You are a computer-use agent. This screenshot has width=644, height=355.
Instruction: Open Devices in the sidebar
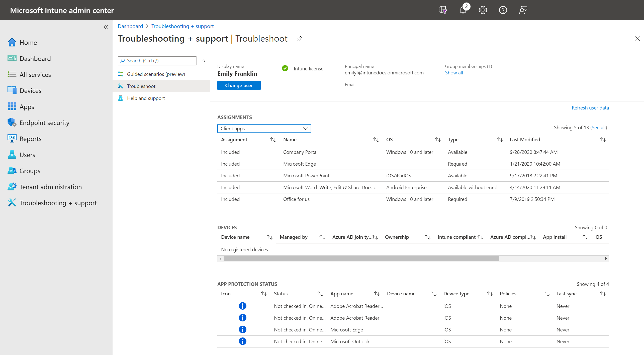[30, 91]
